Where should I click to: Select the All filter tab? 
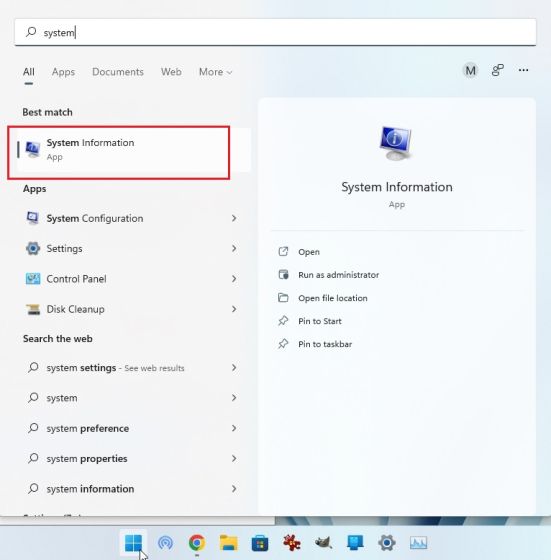(29, 72)
